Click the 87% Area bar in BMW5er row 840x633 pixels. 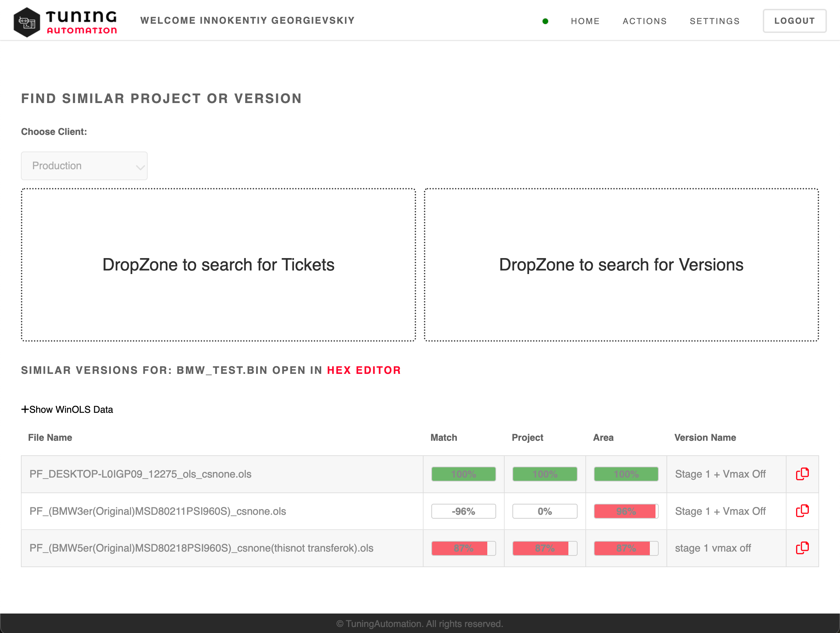(626, 548)
